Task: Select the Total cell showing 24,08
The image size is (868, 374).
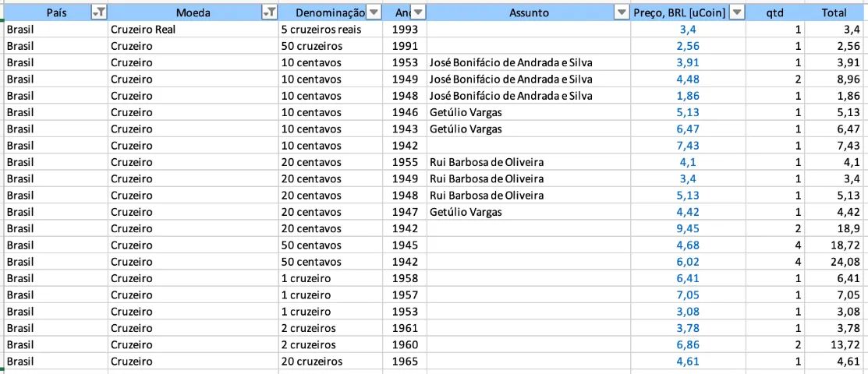Action: tap(835, 262)
